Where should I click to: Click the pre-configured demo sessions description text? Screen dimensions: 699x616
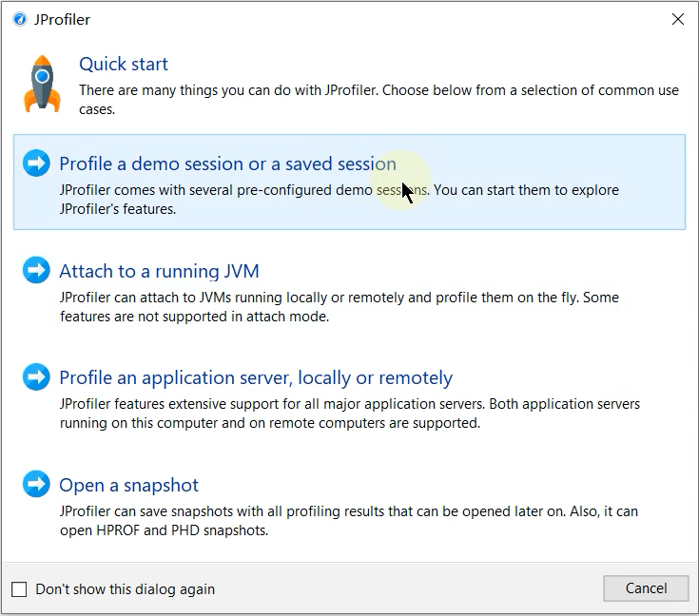[x=339, y=199]
